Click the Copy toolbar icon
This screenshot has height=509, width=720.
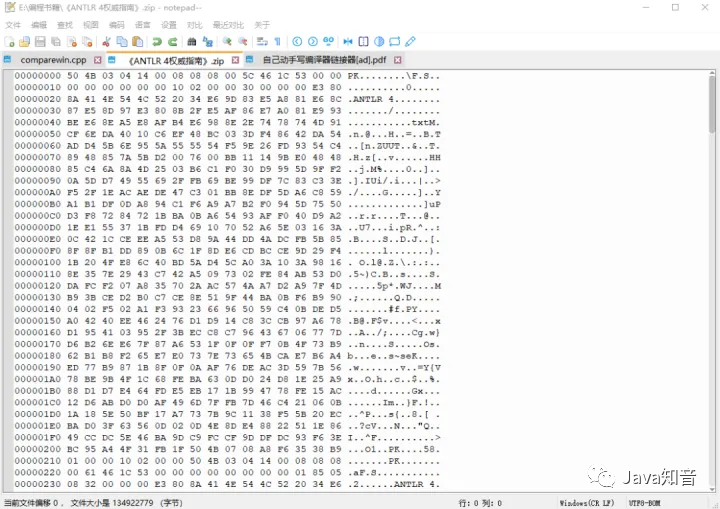click(x=122, y=42)
